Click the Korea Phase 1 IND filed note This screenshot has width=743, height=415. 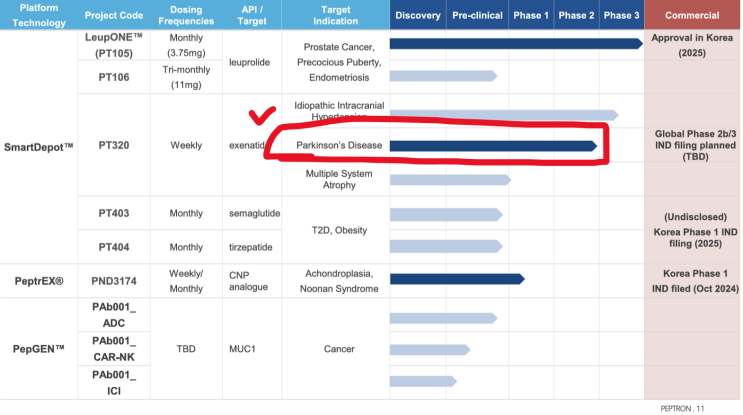pyautogui.click(x=695, y=281)
